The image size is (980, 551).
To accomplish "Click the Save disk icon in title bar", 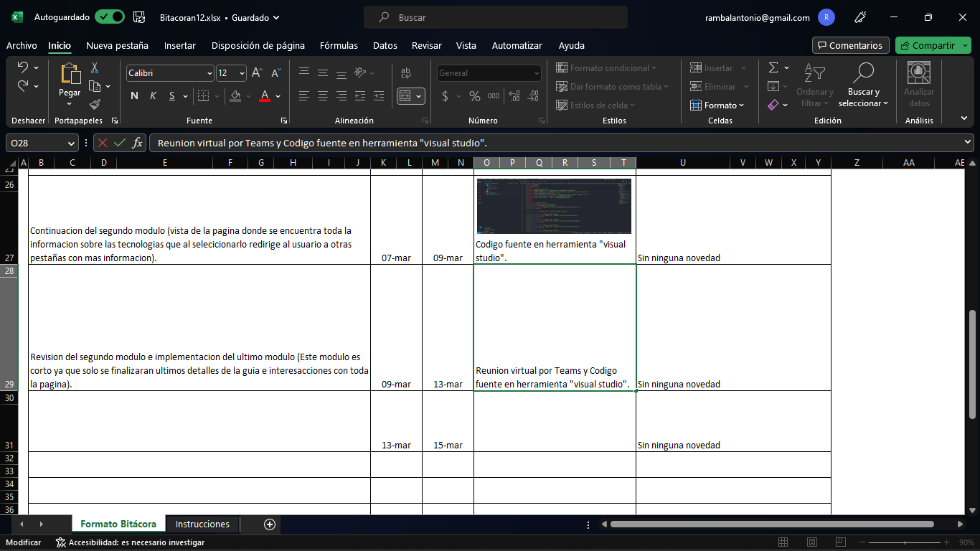I will click(140, 17).
